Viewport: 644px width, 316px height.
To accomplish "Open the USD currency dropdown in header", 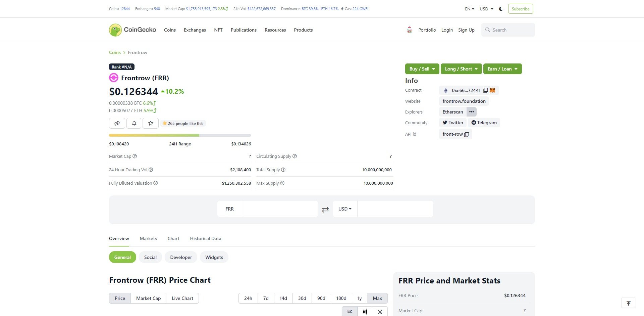I will click(486, 9).
